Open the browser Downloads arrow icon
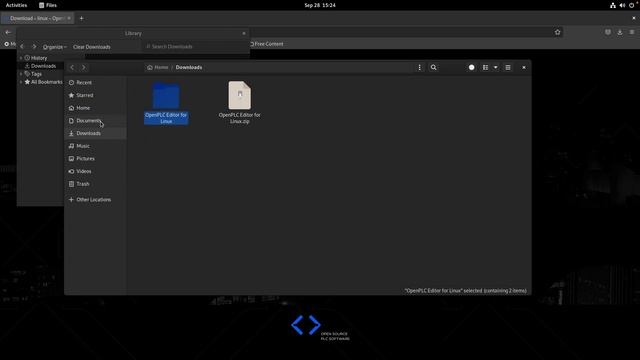This screenshot has height=360, width=640. click(x=620, y=32)
